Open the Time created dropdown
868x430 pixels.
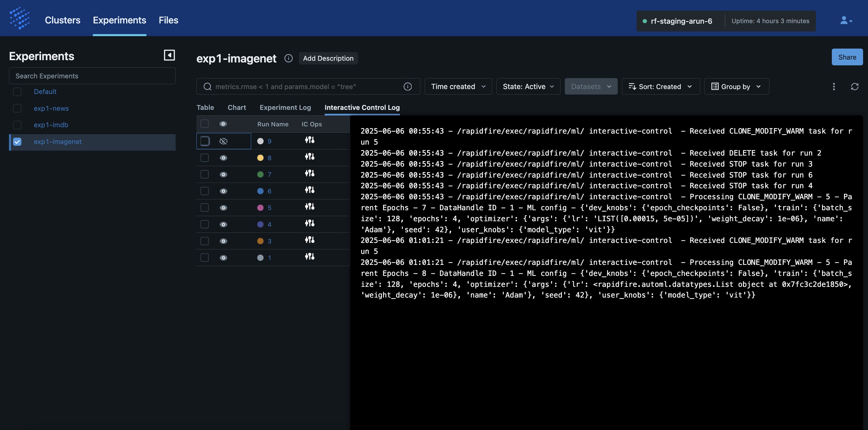coord(458,86)
